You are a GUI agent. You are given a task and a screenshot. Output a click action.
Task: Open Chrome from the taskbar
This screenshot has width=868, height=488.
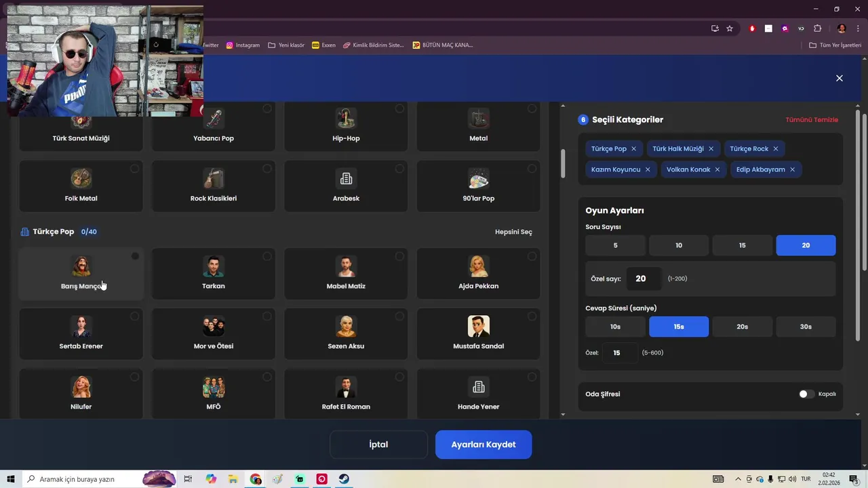click(256, 479)
